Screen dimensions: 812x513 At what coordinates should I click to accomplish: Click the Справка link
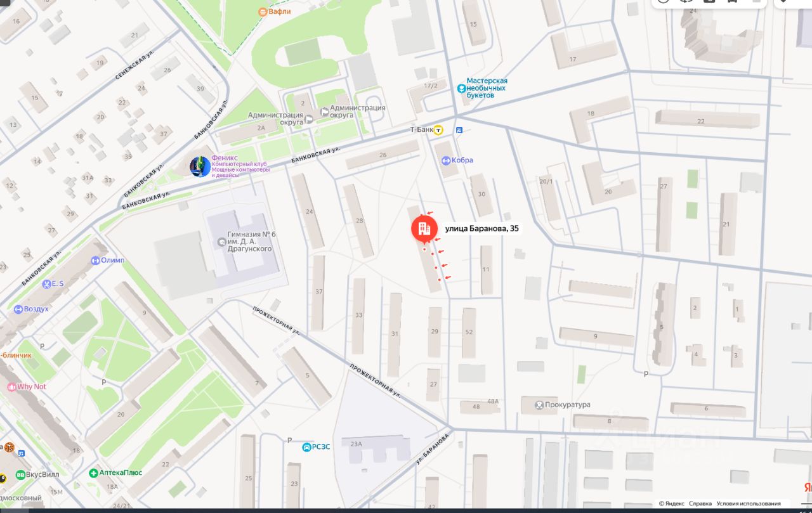(x=700, y=503)
